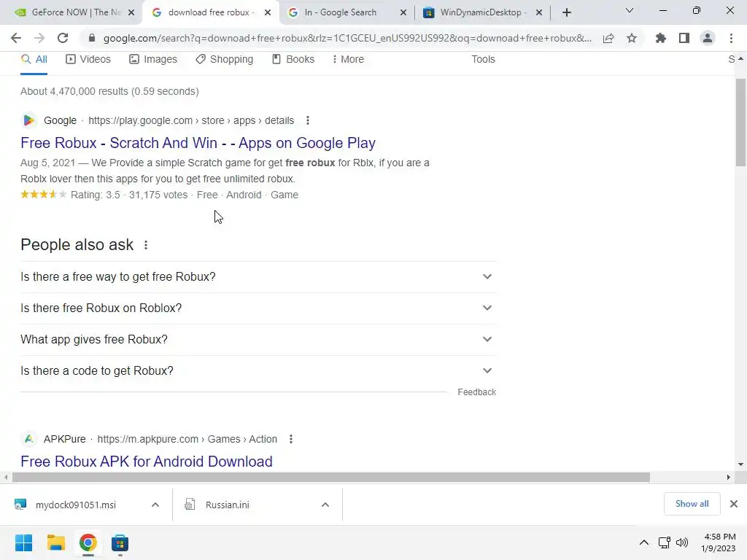Open Microsoft Store from the taskbar
Viewport: 747px width, 560px height.
tap(120, 542)
